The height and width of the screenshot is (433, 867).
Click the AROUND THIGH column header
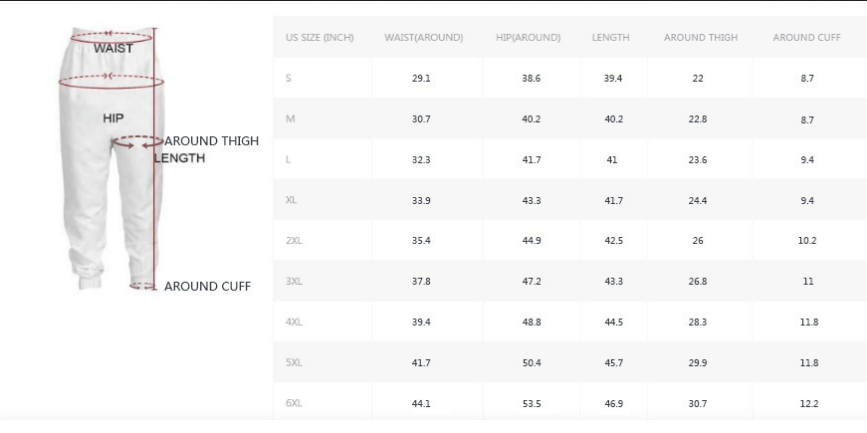click(700, 37)
